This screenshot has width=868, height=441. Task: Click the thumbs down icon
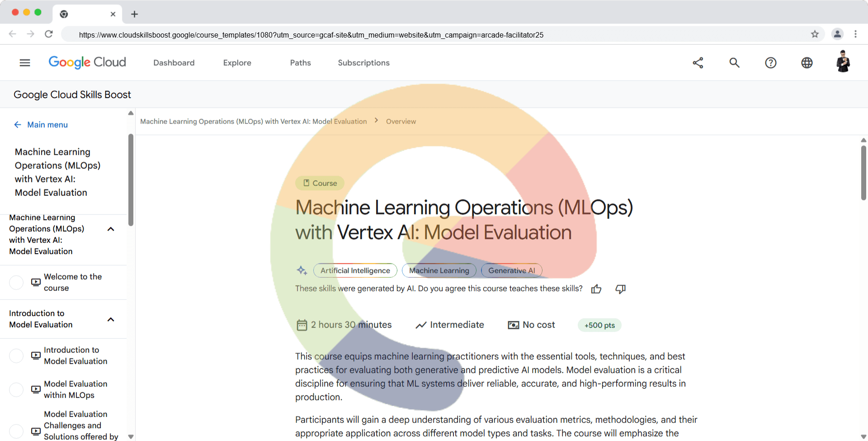[620, 289]
